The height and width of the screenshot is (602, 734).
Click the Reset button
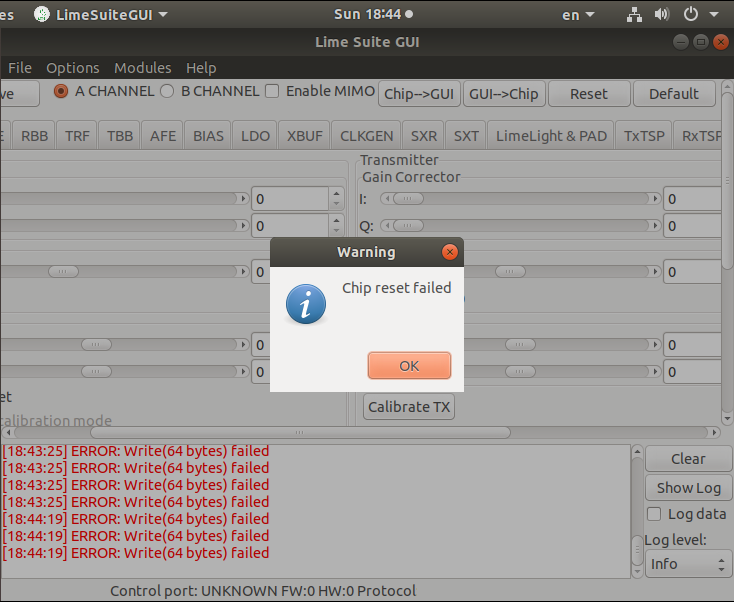click(588, 94)
